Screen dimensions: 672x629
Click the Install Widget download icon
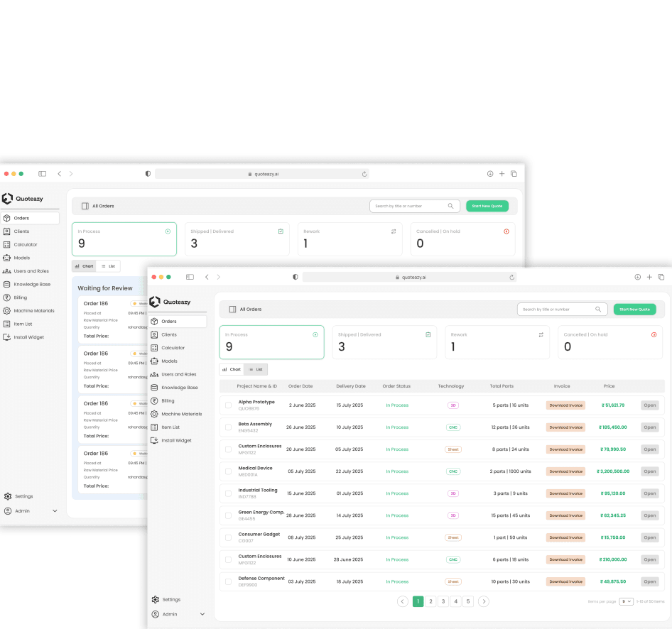pos(155,441)
